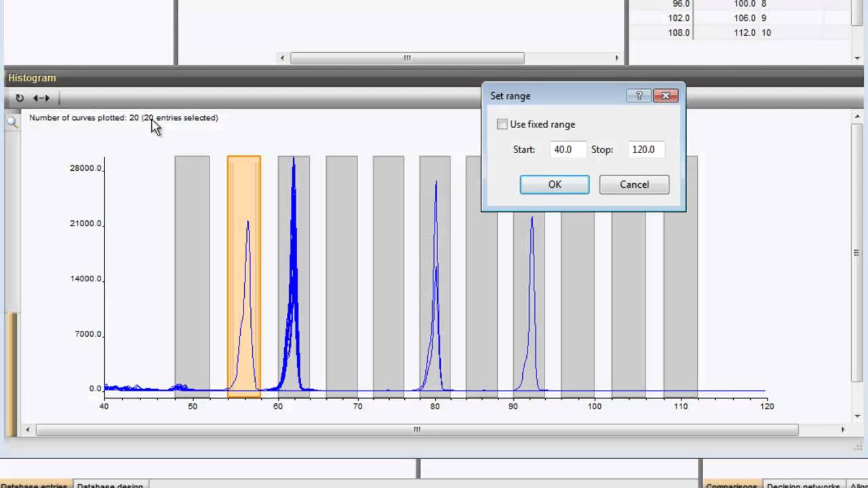This screenshot has width=868, height=488.
Task: Click histogram scrollbar right arrow
Action: [x=843, y=430]
